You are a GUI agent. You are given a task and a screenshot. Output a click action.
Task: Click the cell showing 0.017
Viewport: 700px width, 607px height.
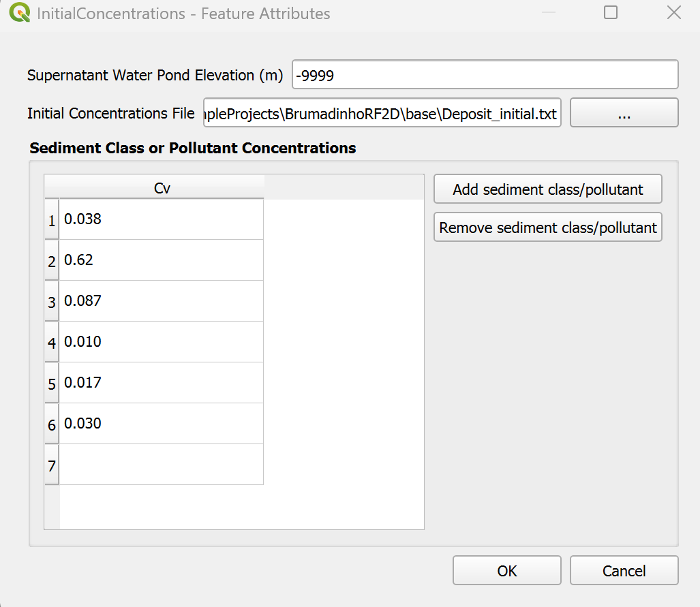coord(162,383)
